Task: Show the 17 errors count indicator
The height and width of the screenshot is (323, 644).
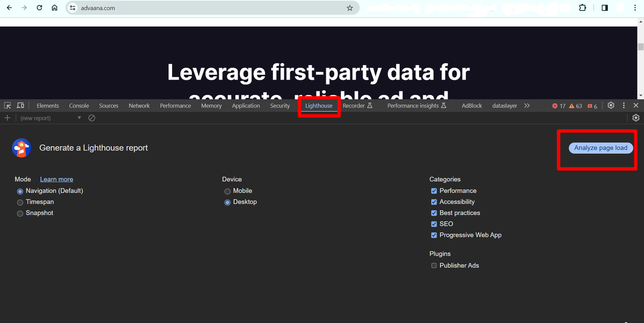Action: [x=559, y=106]
